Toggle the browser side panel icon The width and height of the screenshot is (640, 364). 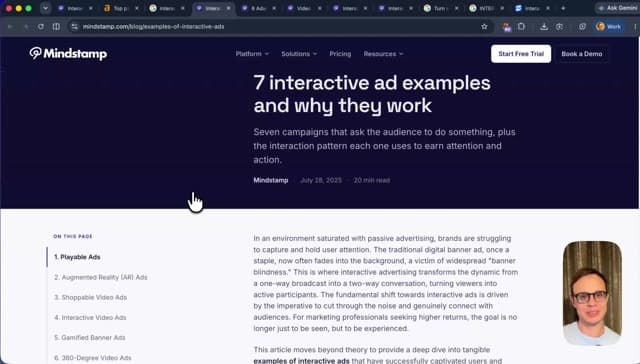[x=56, y=27]
